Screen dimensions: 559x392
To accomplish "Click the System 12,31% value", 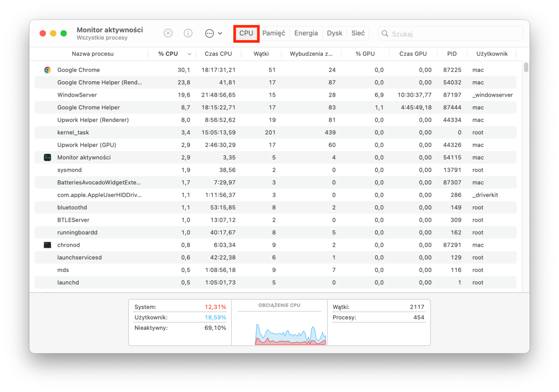I will coord(215,307).
